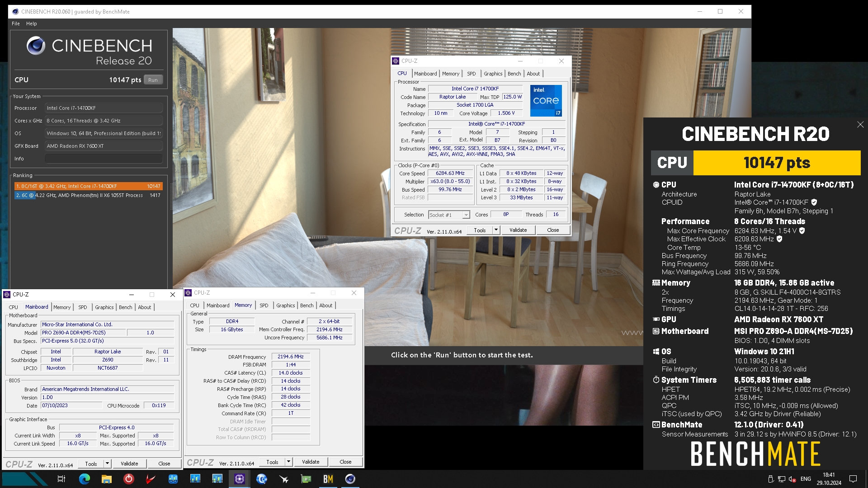Viewport: 868px width, 488px height.
Task: Switch to Cinebench via its taskbar icon
Action: (x=350, y=479)
